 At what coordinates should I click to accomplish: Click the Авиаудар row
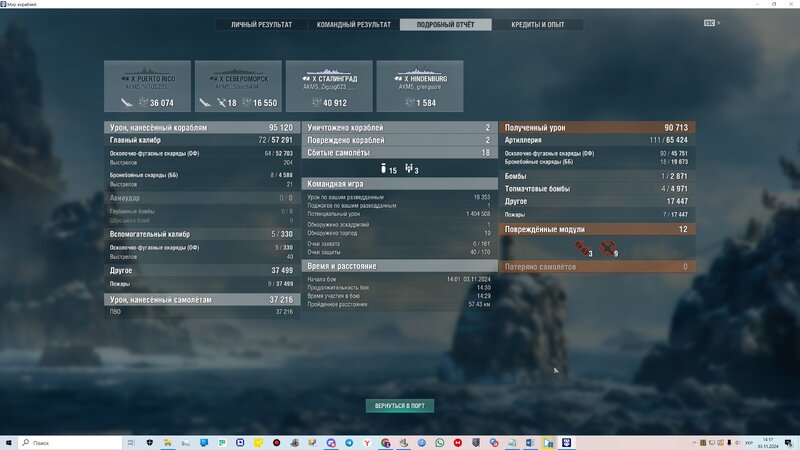pyautogui.click(x=202, y=198)
